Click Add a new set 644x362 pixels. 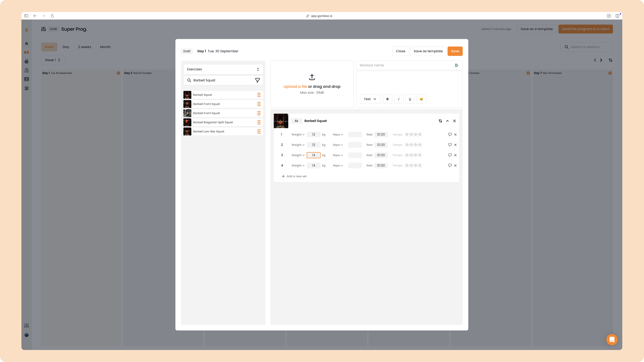294,176
